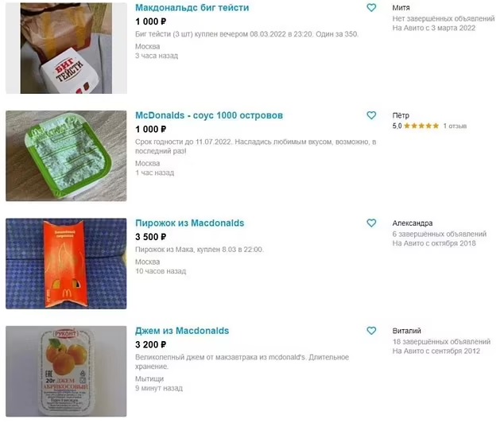Open seller Виталий's profile

click(406, 331)
